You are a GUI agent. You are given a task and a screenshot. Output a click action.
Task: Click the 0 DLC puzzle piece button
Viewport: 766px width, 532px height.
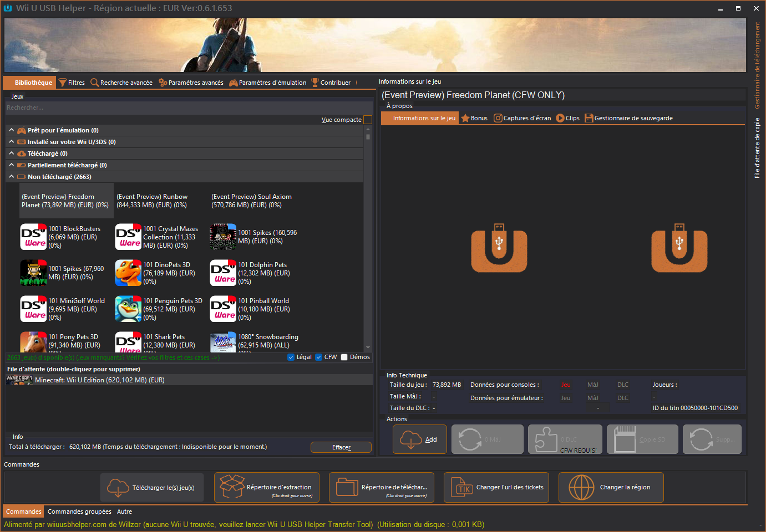(565, 439)
